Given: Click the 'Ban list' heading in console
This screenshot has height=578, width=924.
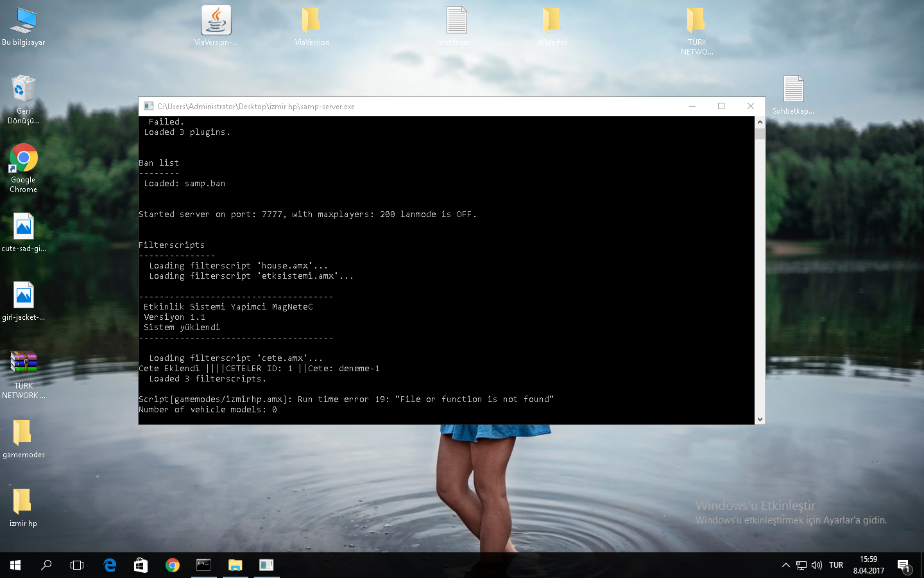Looking at the screenshot, I should coord(159,163).
